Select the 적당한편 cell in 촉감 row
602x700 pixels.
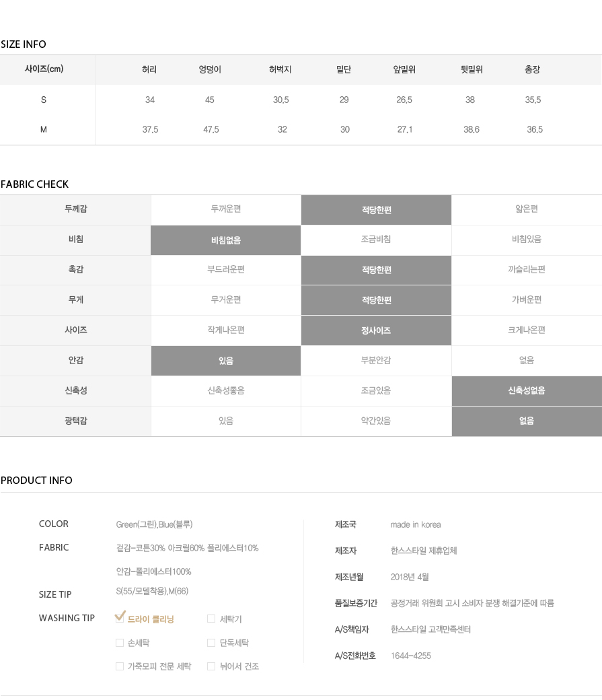(x=376, y=270)
